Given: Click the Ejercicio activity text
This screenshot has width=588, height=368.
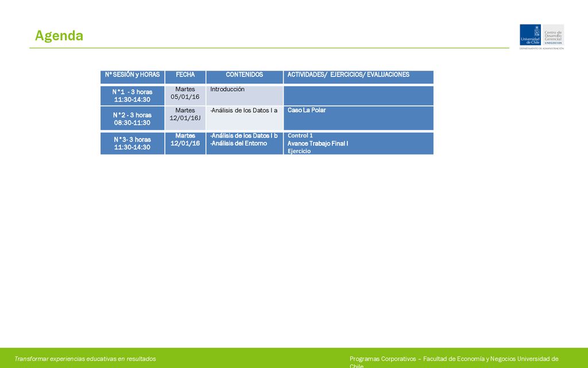Looking at the screenshot, I should (x=299, y=151).
